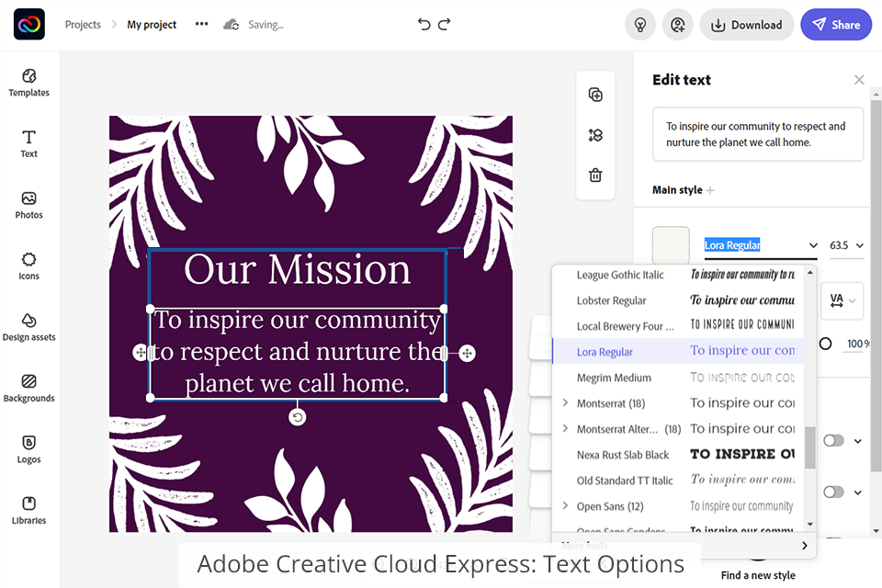Toggle the upper switch in the text panel

[833, 441]
